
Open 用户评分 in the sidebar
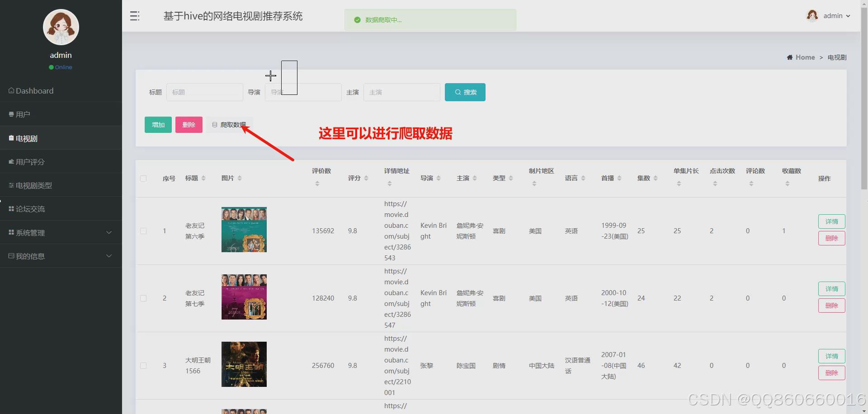61,161
